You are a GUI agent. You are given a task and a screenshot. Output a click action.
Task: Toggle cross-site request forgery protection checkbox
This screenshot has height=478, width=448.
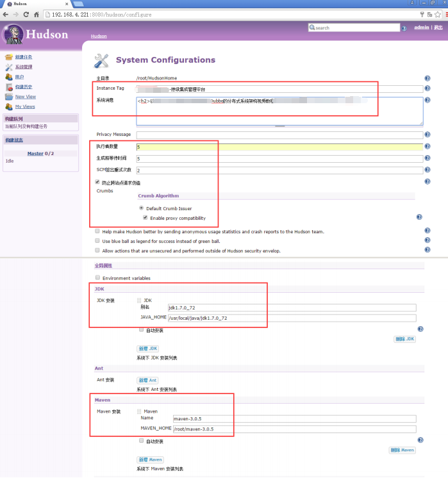(x=97, y=182)
